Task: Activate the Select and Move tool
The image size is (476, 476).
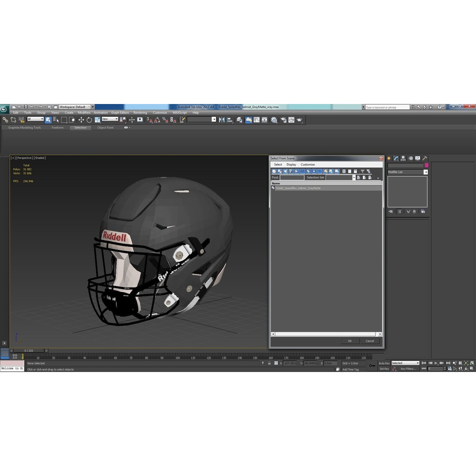Action: (81, 120)
